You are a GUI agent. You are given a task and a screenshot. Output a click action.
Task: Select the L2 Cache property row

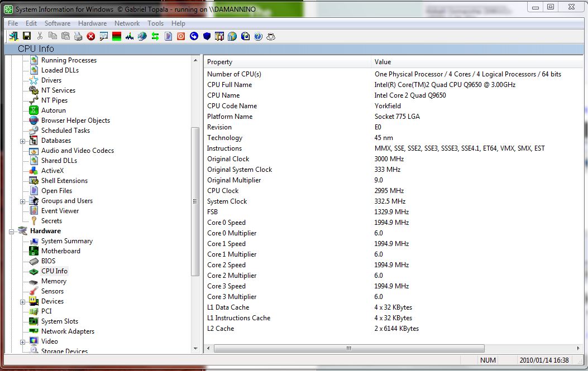(394, 328)
